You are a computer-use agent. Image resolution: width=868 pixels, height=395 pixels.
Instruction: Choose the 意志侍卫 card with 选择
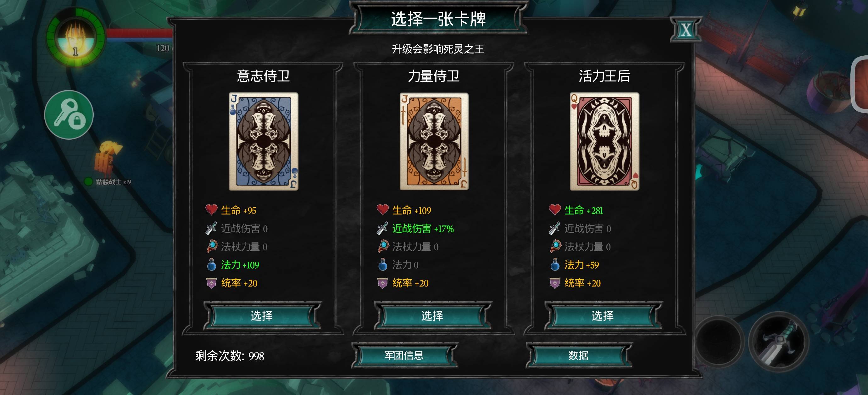[x=262, y=316]
